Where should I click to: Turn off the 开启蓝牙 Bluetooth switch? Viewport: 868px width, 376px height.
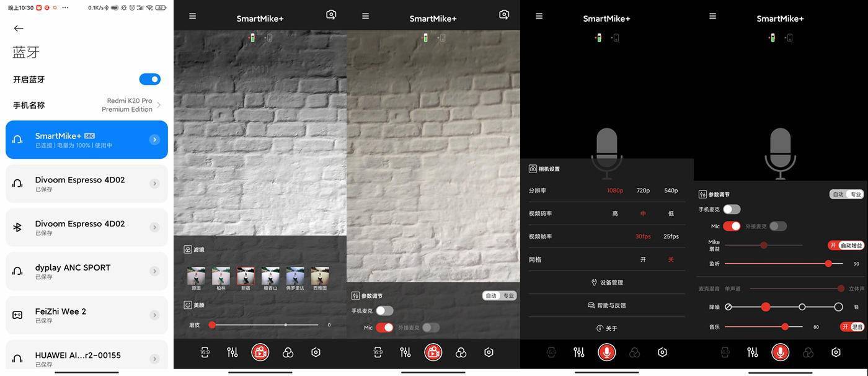(x=150, y=79)
